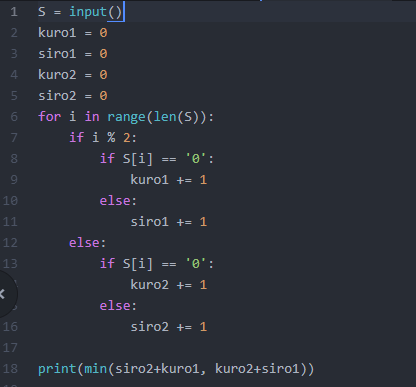
Task: Click line number 6 in gutter
Action: pyautogui.click(x=14, y=117)
